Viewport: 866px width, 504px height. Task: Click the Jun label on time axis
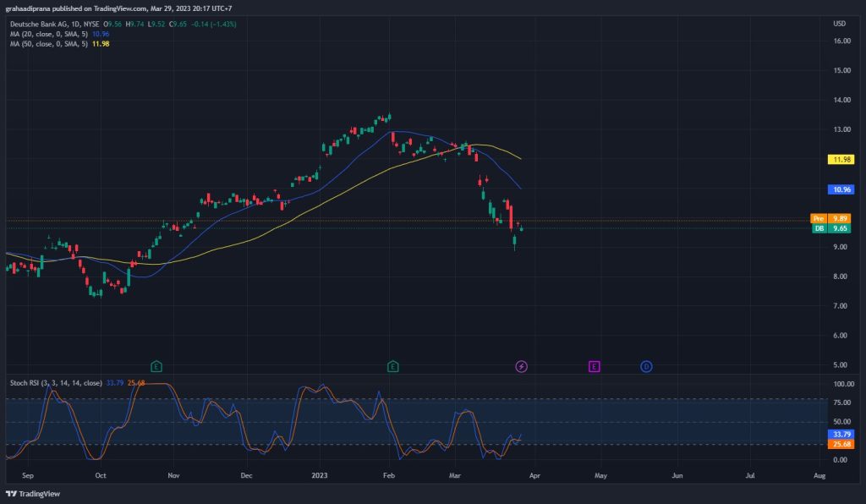click(677, 476)
